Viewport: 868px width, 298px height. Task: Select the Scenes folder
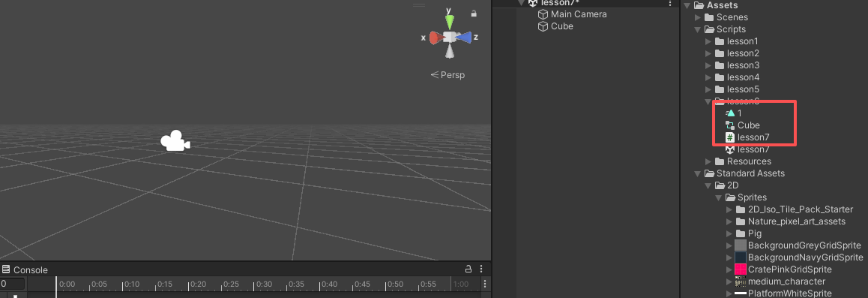coord(726,18)
